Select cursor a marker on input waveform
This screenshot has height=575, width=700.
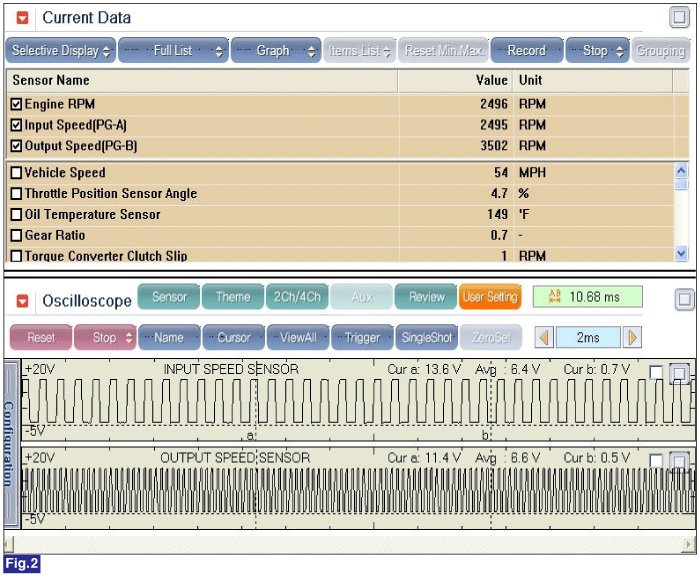click(x=250, y=436)
